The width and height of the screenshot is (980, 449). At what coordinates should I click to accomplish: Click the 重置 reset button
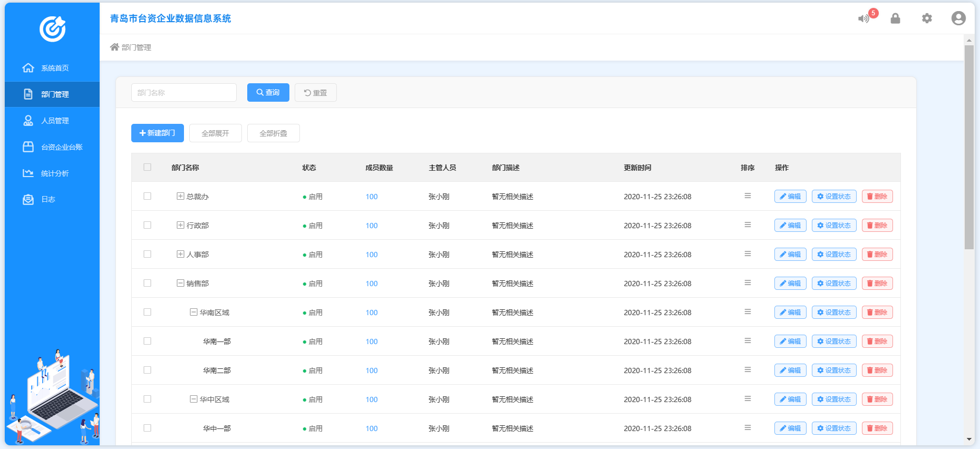coord(316,92)
